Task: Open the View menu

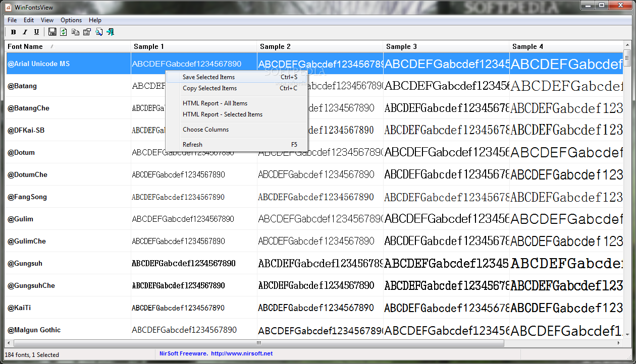Action: coord(47,20)
